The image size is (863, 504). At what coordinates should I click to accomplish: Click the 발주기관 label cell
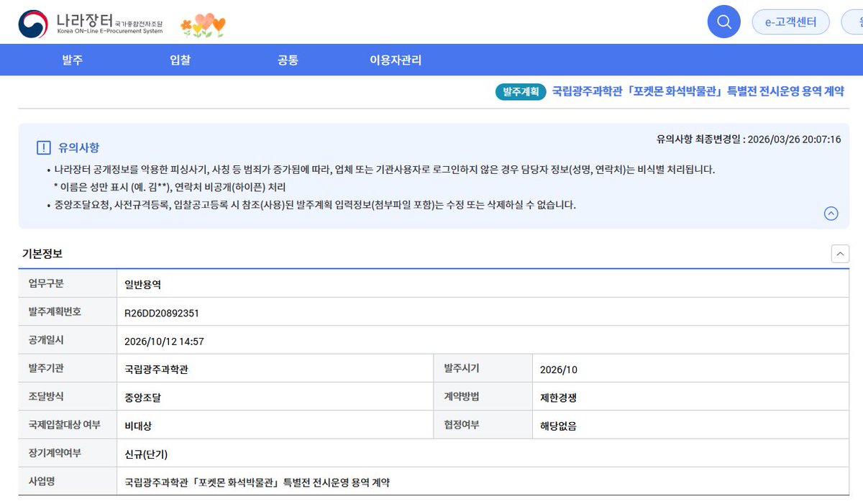[x=68, y=368]
